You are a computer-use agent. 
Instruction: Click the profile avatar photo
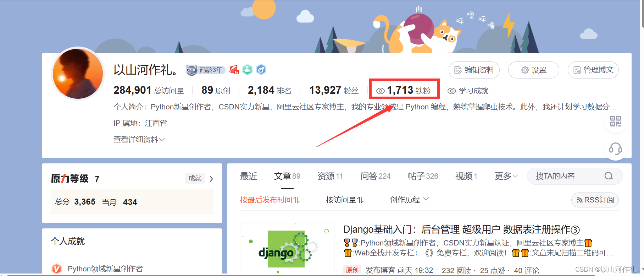click(x=78, y=74)
